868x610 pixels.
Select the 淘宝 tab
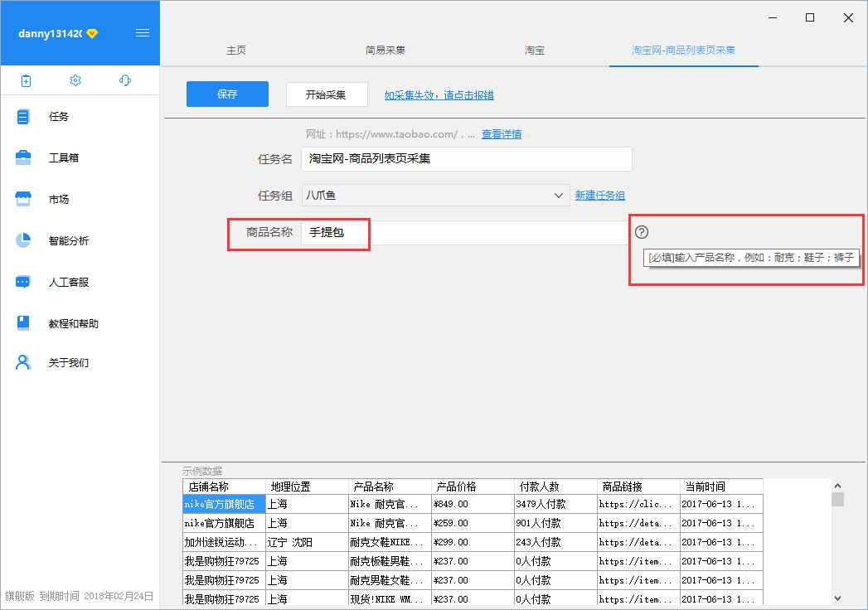535,50
